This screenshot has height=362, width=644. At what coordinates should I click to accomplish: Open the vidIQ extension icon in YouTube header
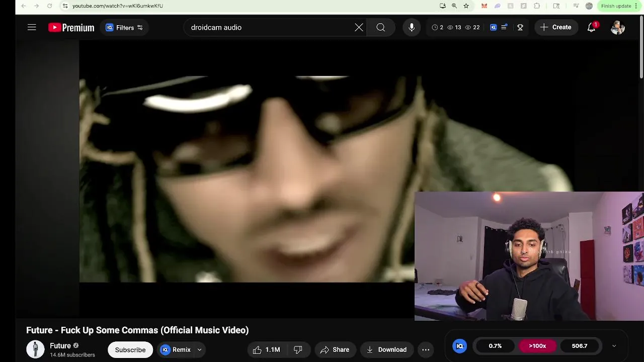coord(493,28)
